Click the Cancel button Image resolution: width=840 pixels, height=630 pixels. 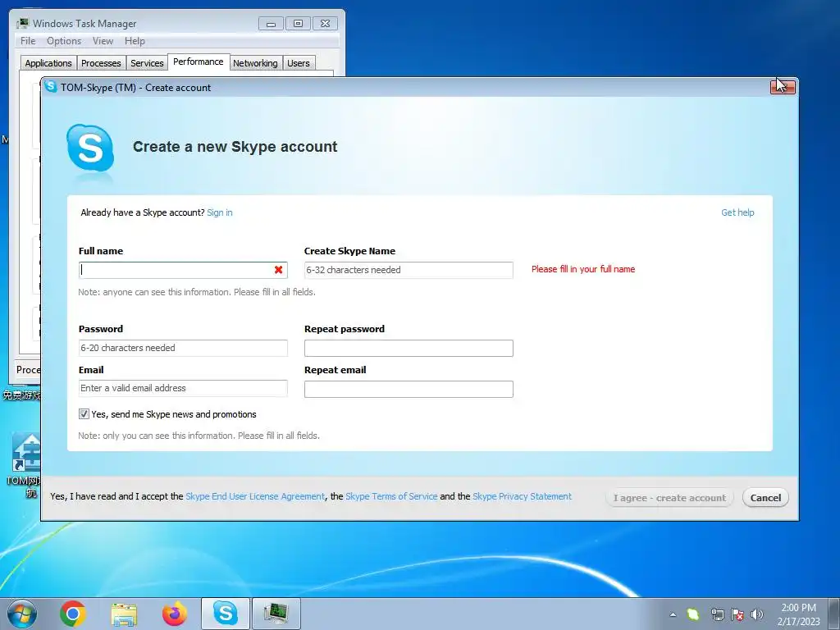(765, 498)
